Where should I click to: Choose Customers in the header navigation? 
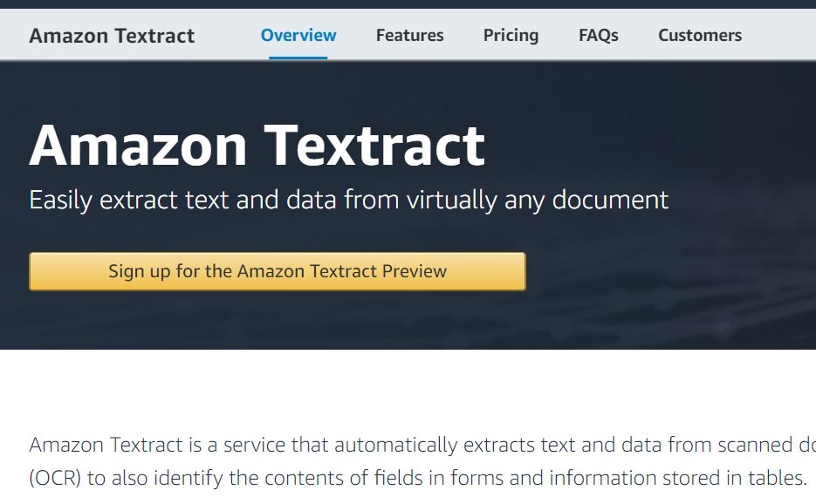[699, 35]
